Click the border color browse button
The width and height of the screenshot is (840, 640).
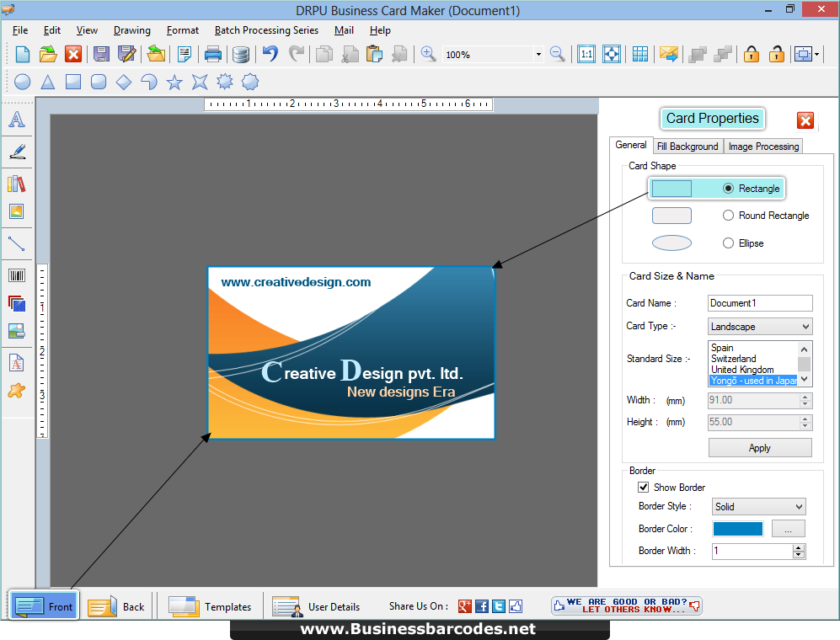[788, 529]
